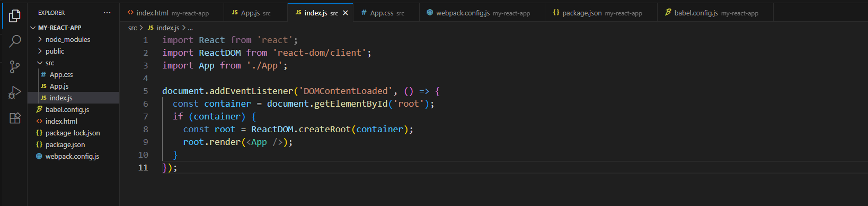This screenshot has height=206, width=868.
Task: Click the HTML icon beside index.html in tree
Action: click(39, 121)
